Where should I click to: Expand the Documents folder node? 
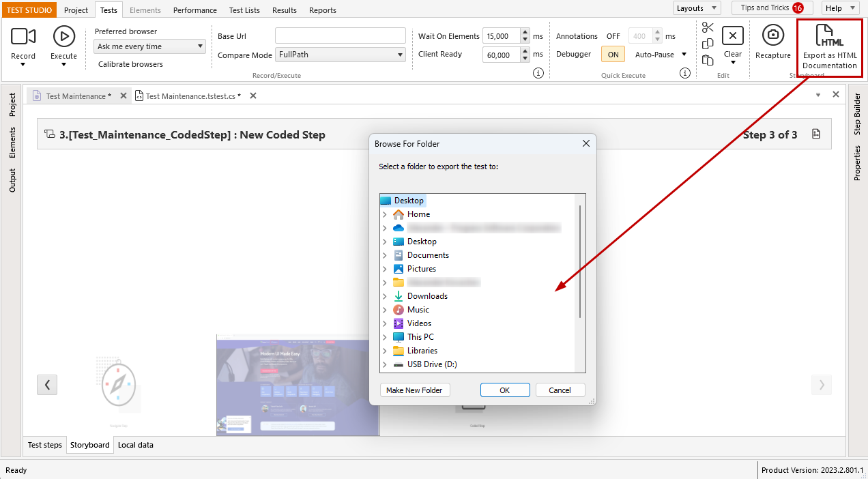click(x=385, y=255)
